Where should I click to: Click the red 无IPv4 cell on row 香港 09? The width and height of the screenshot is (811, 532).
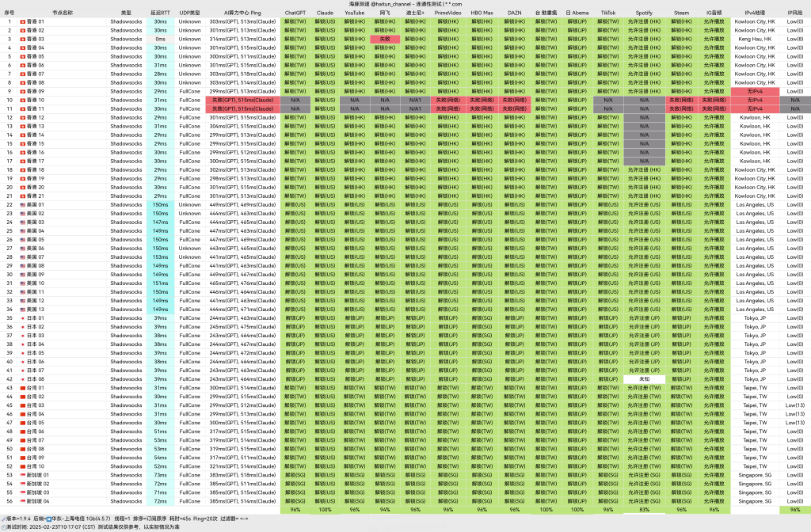(x=755, y=92)
